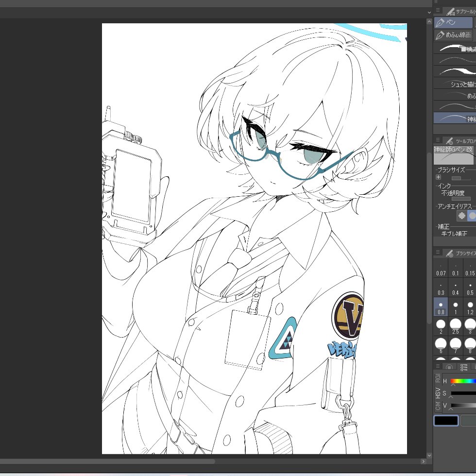This screenshot has height=476, width=476.
Task: Open the sub tool palette menu icon
Action: (x=438, y=10)
